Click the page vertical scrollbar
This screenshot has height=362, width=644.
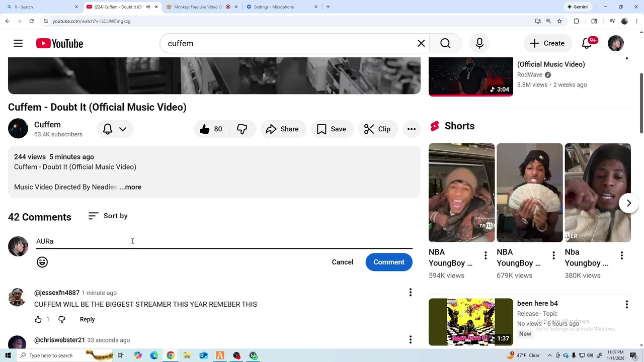(x=641, y=103)
